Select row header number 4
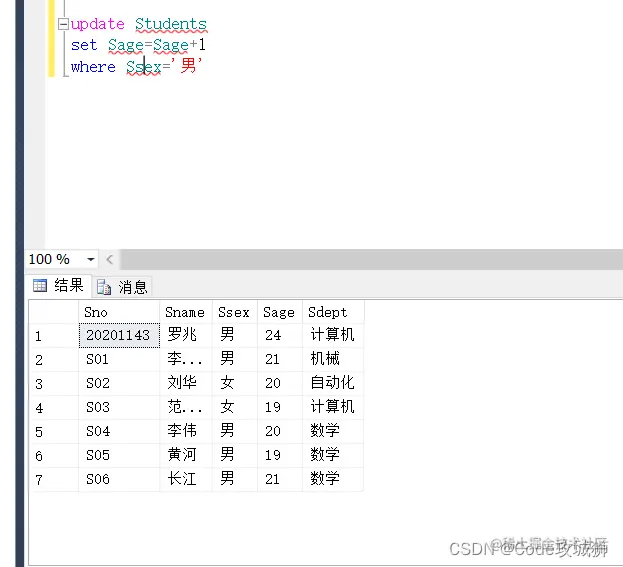The width and height of the screenshot is (623, 567). pos(54,408)
